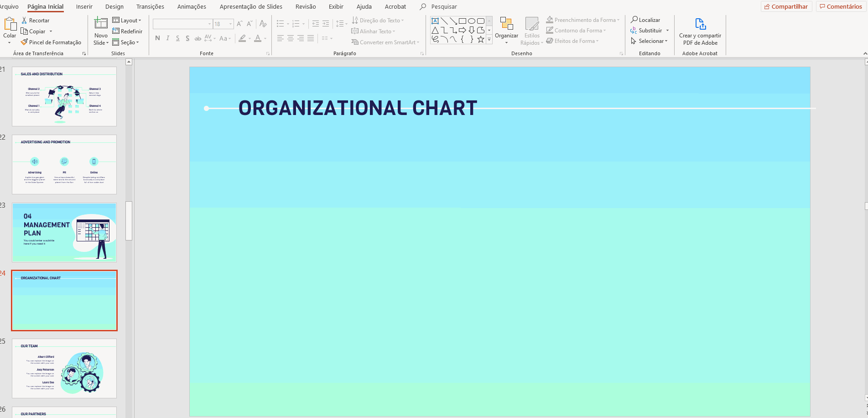Select the Management Plan slide thumbnail

click(x=64, y=233)
